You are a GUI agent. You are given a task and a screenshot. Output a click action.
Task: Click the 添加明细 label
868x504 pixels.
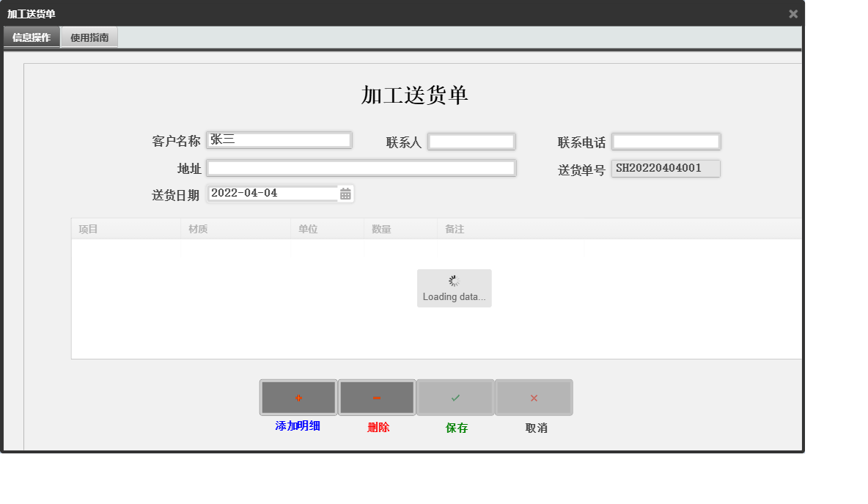tap(298, 426)
